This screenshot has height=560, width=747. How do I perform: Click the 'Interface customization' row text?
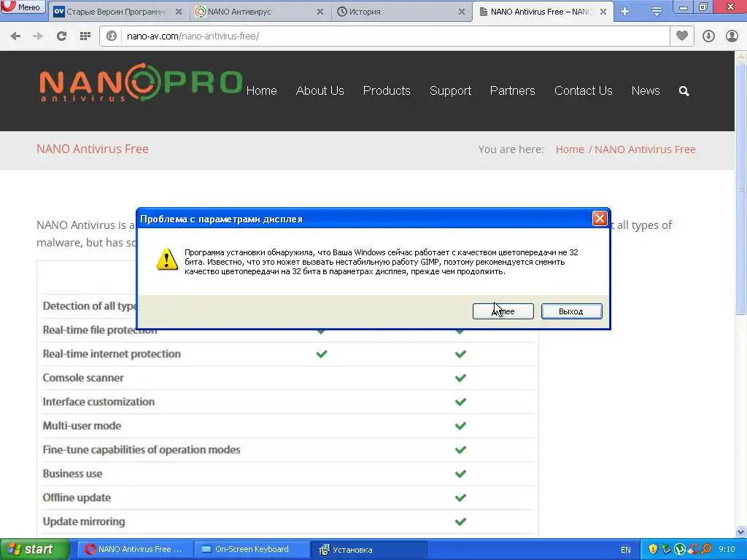98,402
